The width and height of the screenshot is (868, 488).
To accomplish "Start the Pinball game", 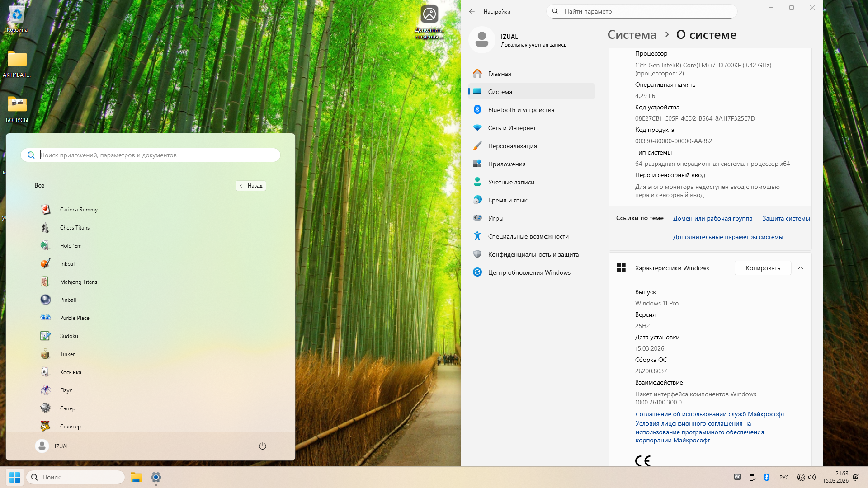I will click(x=68, y=300).
